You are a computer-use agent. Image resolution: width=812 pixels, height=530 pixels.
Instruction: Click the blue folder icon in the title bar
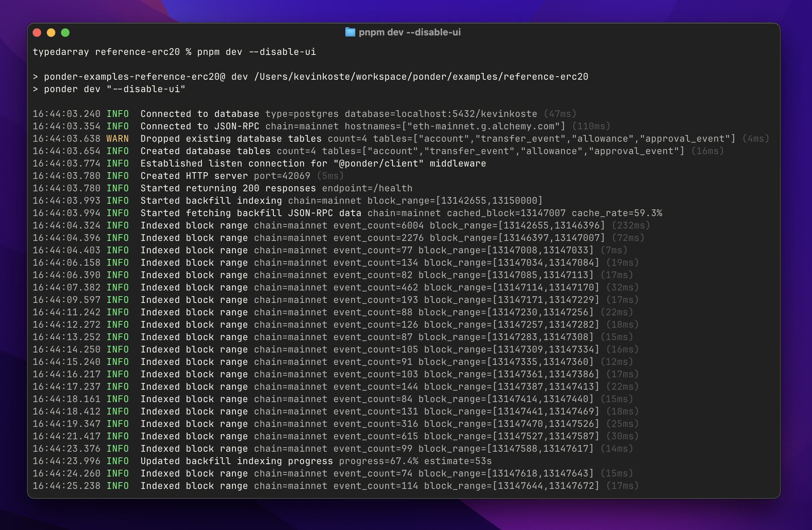point(350,33)
